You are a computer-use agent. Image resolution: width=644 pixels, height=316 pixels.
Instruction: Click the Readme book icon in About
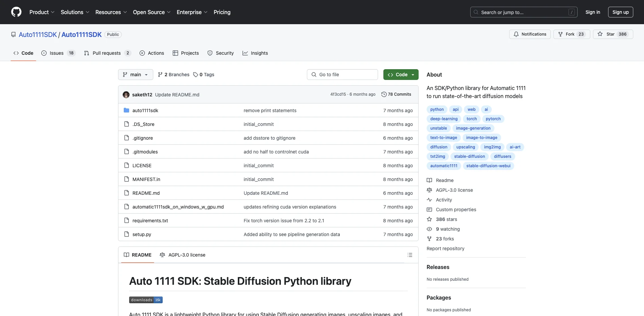(x=429, y=180)
